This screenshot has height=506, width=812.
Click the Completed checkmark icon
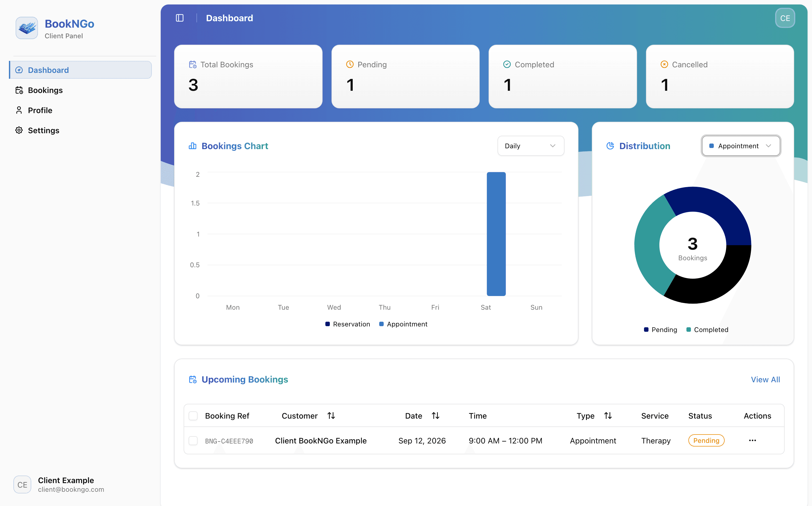pos(507,65)
